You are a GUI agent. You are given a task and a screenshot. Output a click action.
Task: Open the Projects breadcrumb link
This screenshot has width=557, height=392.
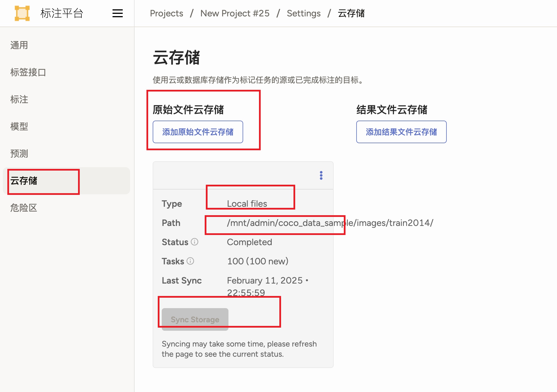pyautogui.click(x=167, y=13)
